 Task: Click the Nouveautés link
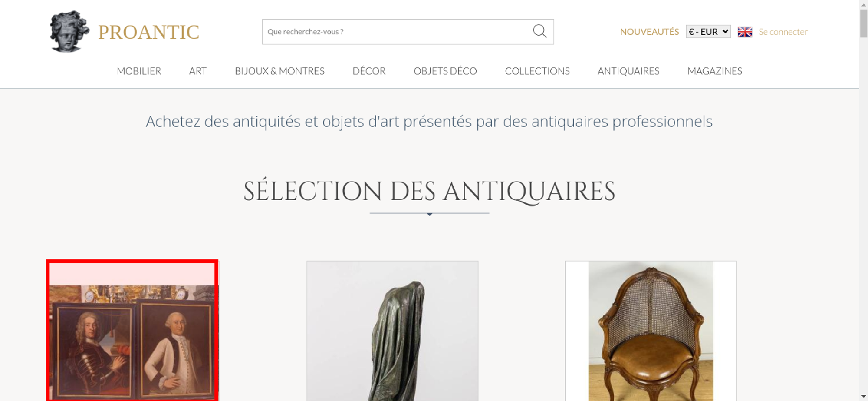[649, 32]
